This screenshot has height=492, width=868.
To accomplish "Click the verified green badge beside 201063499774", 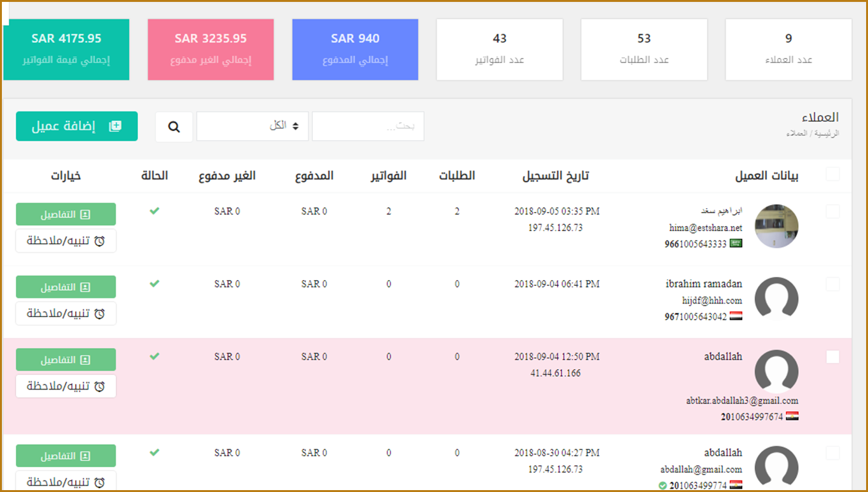I will pos(663,486).
